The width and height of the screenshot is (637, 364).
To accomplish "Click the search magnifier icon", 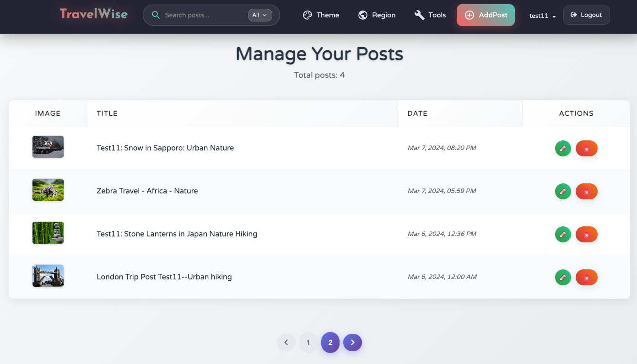I will tap(156, 15).
